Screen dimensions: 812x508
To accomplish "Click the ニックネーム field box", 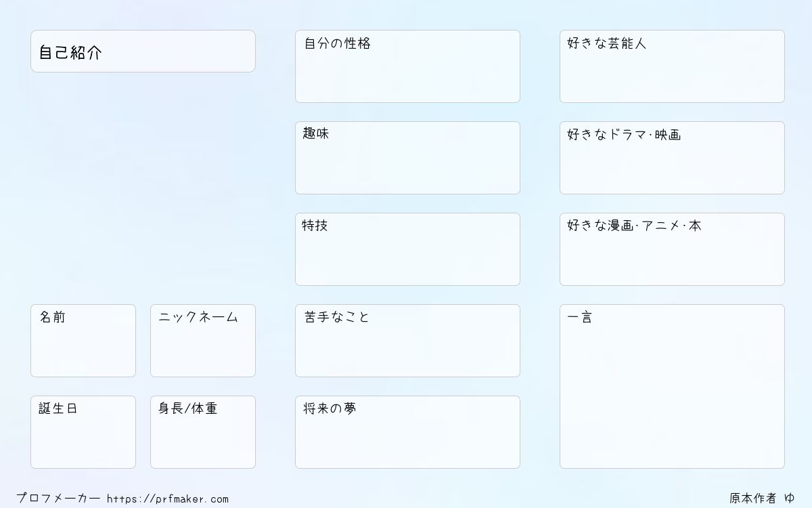I will (203, 341).
